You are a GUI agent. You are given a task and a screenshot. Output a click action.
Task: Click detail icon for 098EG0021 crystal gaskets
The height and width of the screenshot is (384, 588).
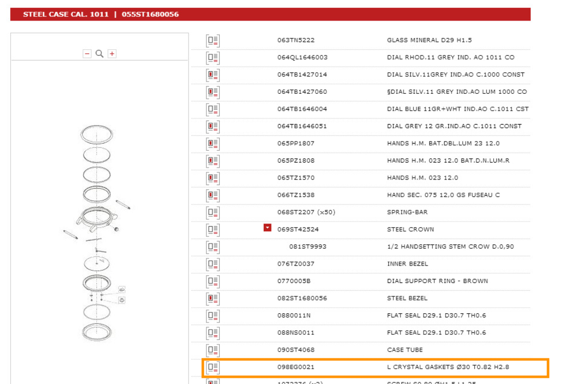[213, 367]
